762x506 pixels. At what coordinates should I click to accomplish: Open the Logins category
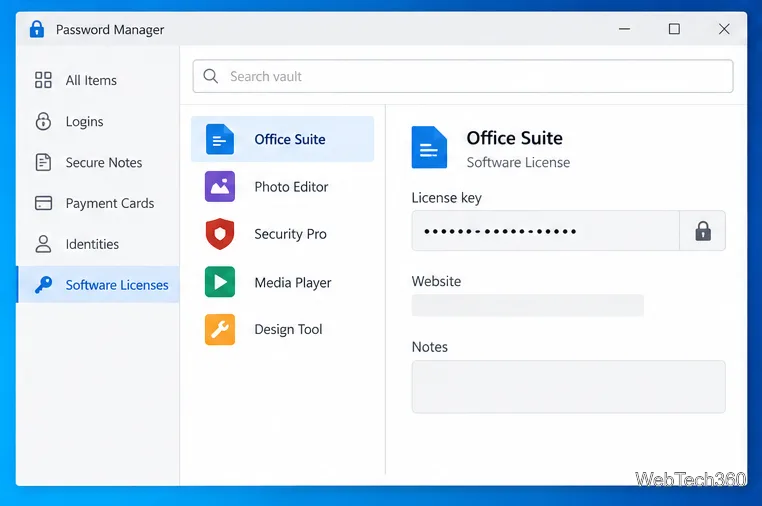point(98,121)
